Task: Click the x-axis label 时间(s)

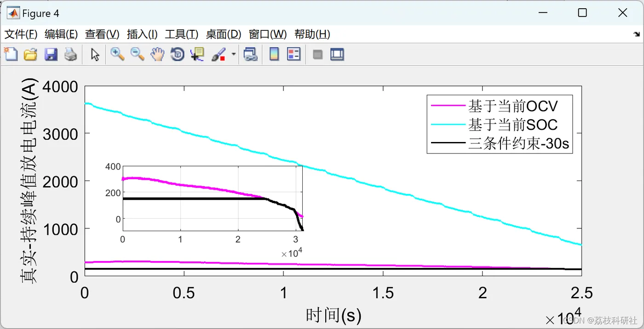Action: [x=333, y=315]
